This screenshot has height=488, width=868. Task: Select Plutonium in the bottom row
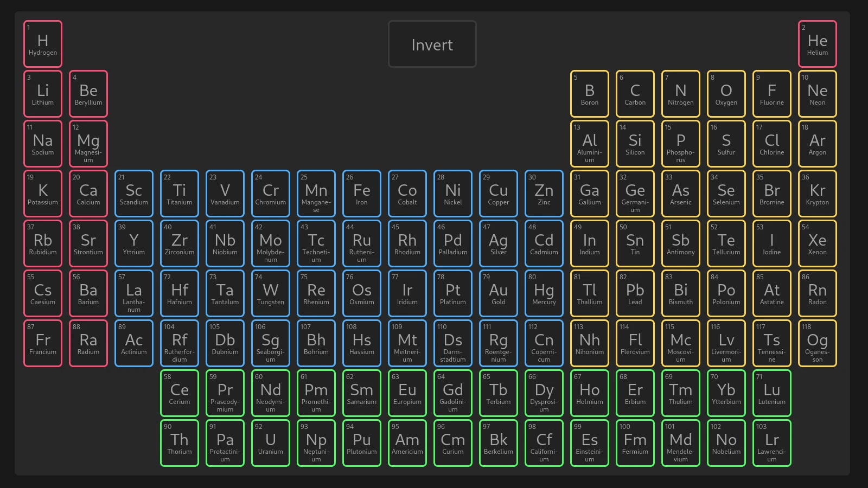pyautogui.click(x=362, y=442)
